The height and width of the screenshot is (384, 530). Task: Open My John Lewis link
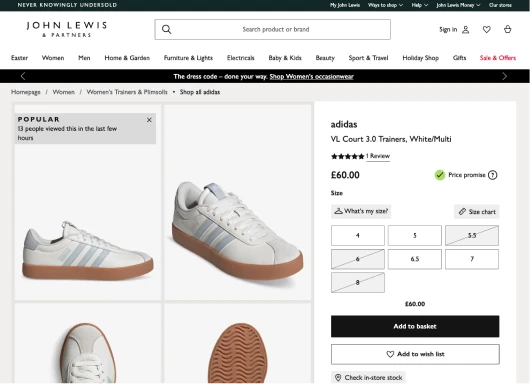point(345,5)
